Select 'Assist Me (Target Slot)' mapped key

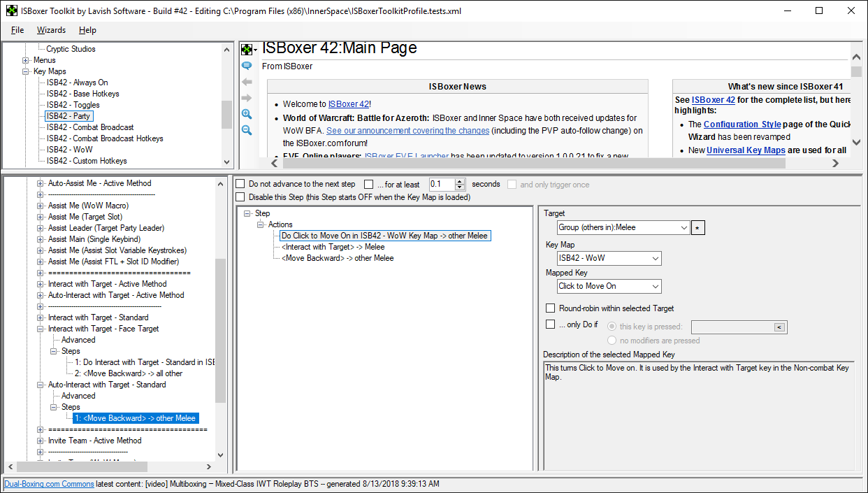tap(85, 217)
